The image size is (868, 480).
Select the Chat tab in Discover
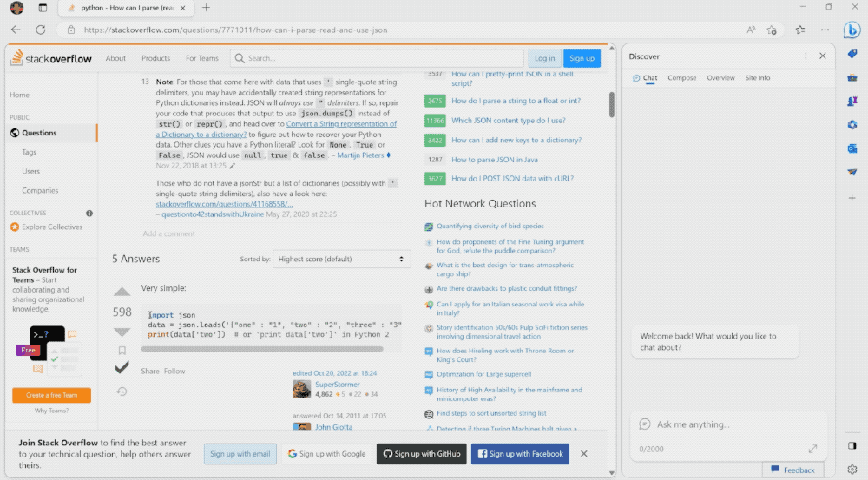(645, 78)
